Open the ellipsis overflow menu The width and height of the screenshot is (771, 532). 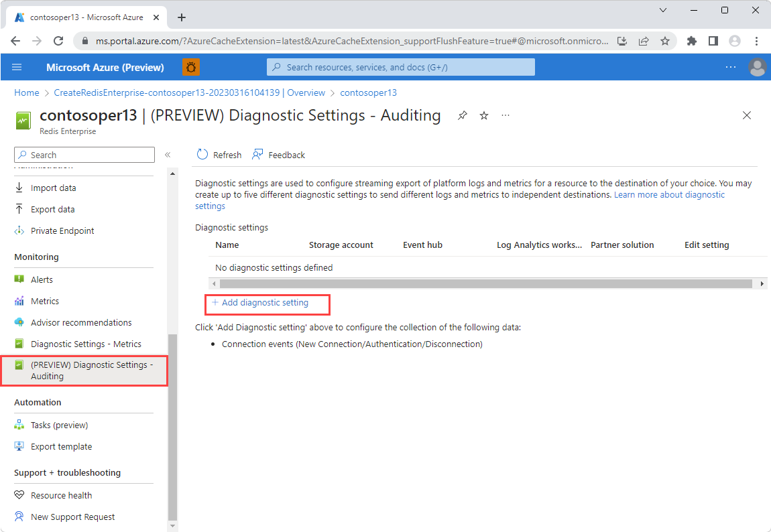(506, 115)
